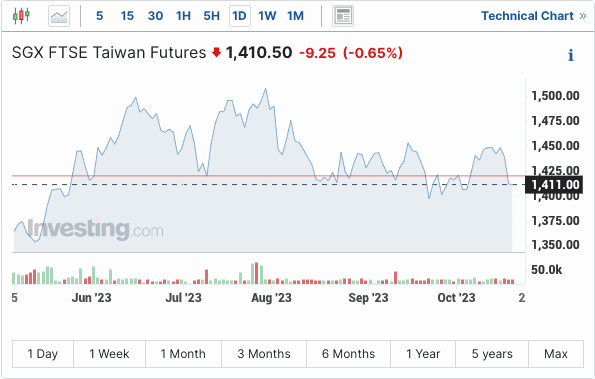
Task: Show the 5 years range
Action: tap(492, 354)
